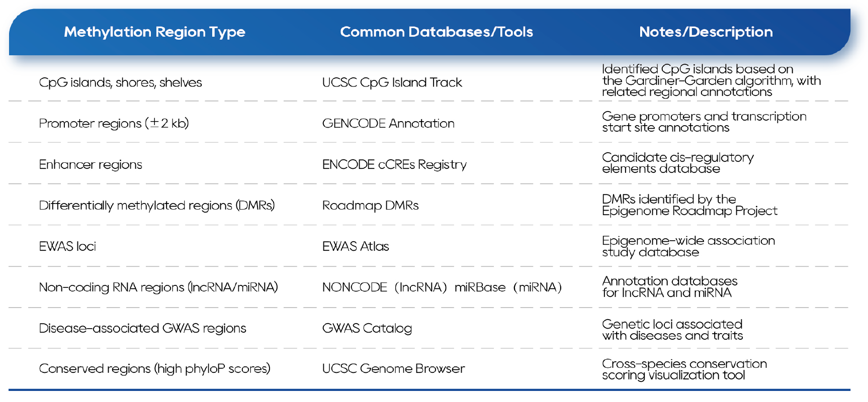This screenshot has height=402, width=868.
Task: Select the Promoter regions (±2 kb) cell
Action: (x=114, y=123)
